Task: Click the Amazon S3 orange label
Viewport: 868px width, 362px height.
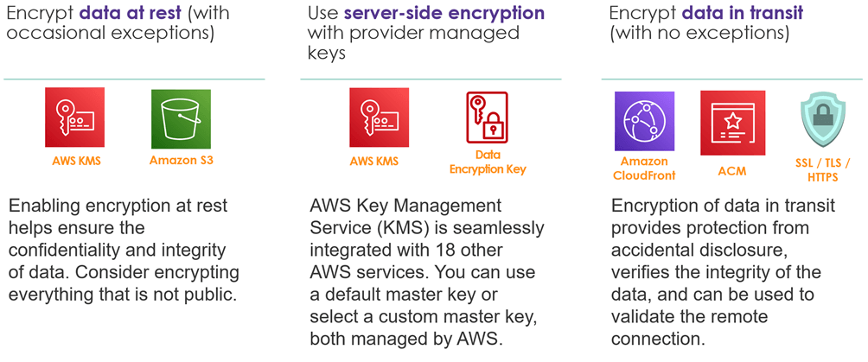Action: (x=181, y=161)
